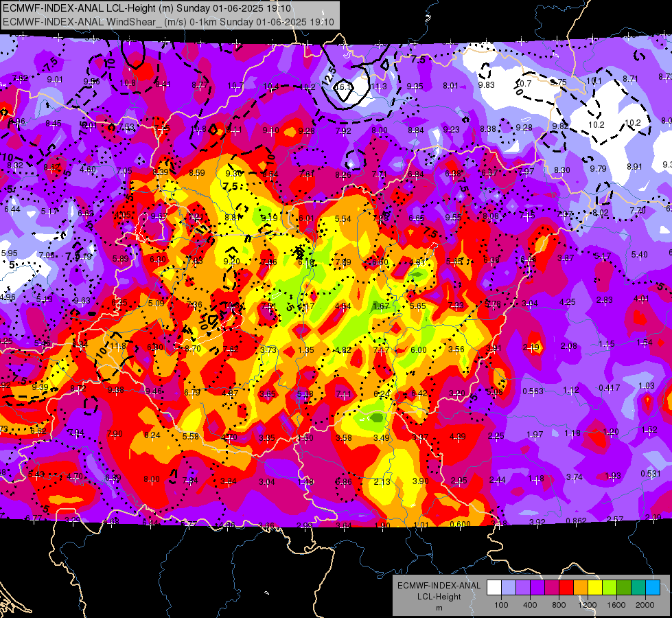Image resolution: width=672 pixels, height=618 pixels.
Task: Click the wind shear value 3.49
Action: click(382, 438)
